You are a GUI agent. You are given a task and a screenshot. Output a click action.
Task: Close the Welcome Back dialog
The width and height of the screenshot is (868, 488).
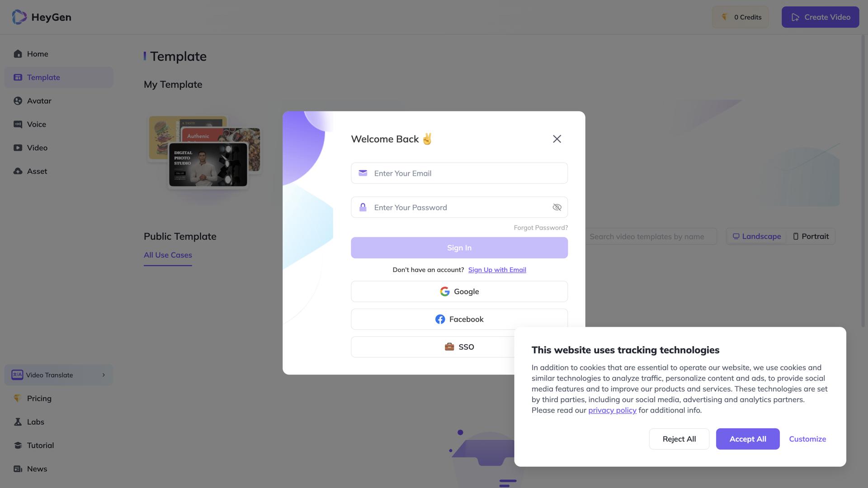[x=557, y=139]
